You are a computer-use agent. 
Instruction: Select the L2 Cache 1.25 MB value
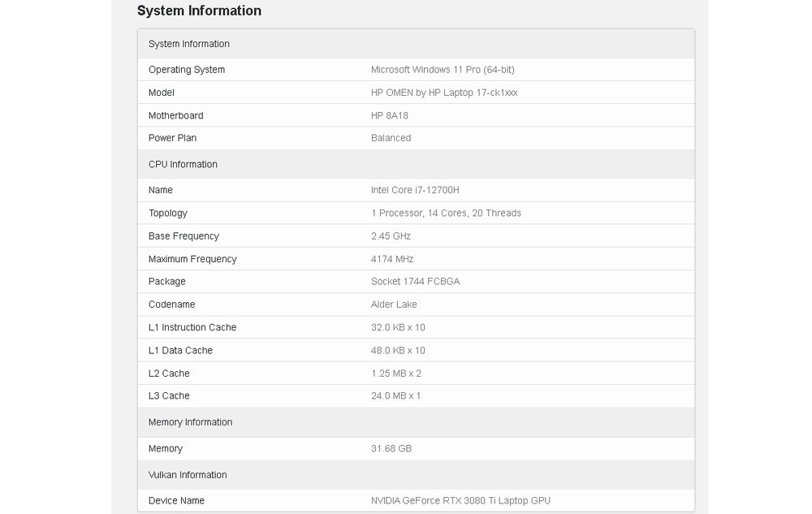pyautogui.click(x=396, y=374)
